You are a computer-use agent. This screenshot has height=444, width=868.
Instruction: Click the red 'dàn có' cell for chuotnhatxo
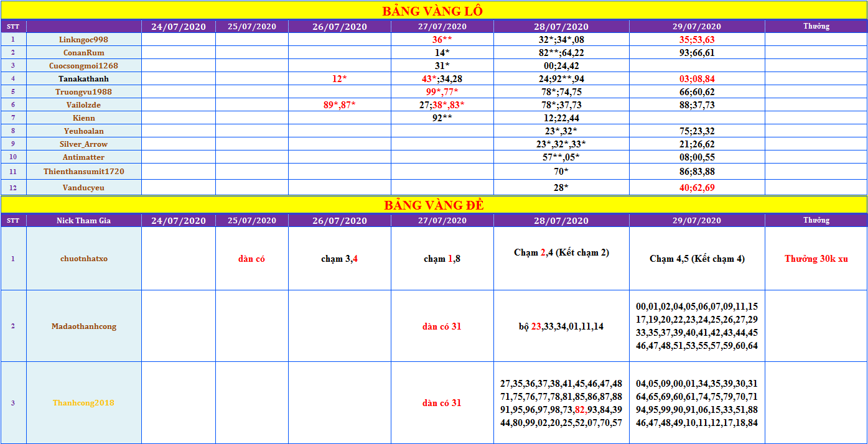tap(252, 259)
